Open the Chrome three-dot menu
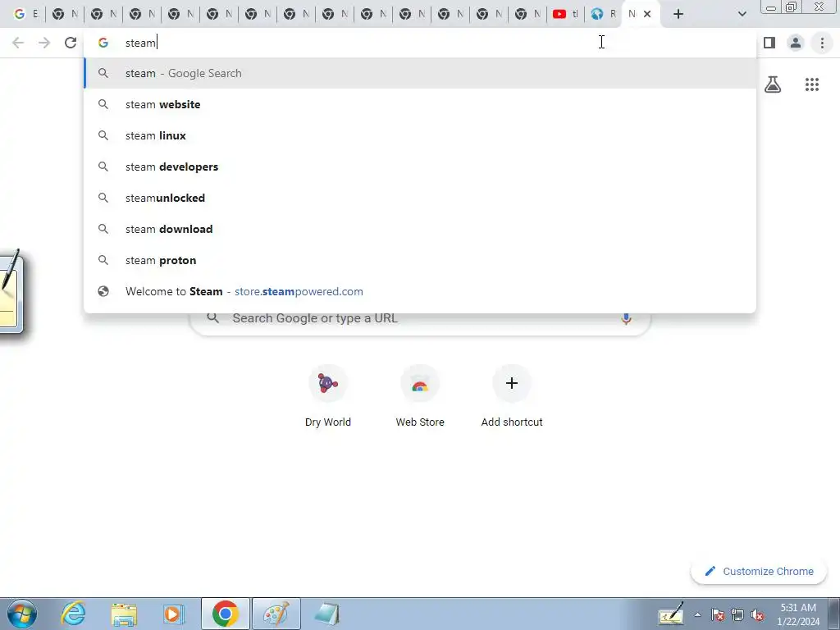The width and height of the screenshot is (840, 630). click(x=822, y=43)
